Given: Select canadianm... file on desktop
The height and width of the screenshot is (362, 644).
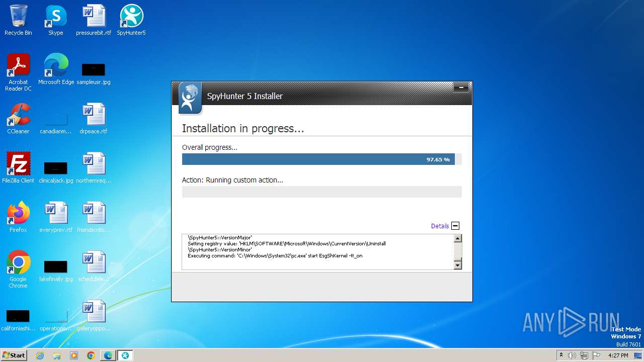Looking at the screenshot, I should pyautogui.click(x=56, y=123).
